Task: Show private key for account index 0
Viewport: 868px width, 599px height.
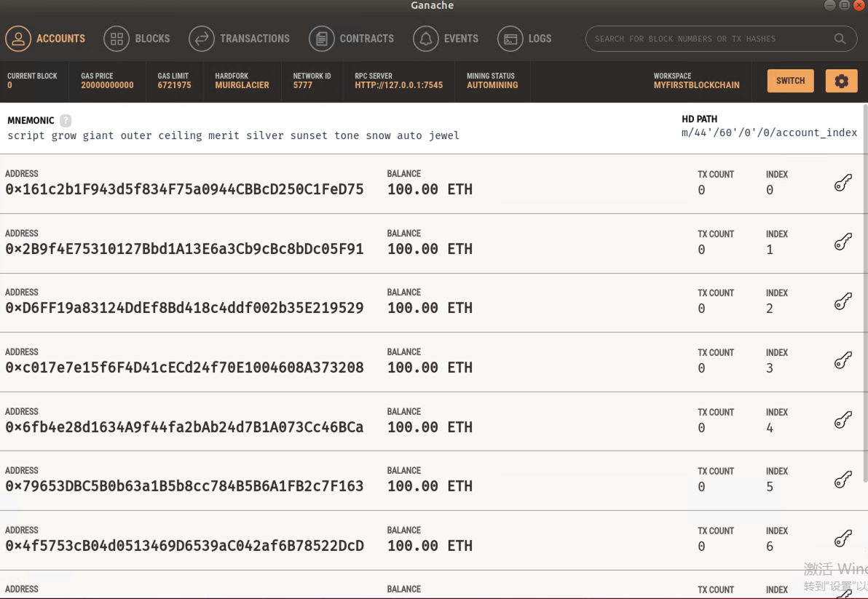Action: [x=843, y=183]
